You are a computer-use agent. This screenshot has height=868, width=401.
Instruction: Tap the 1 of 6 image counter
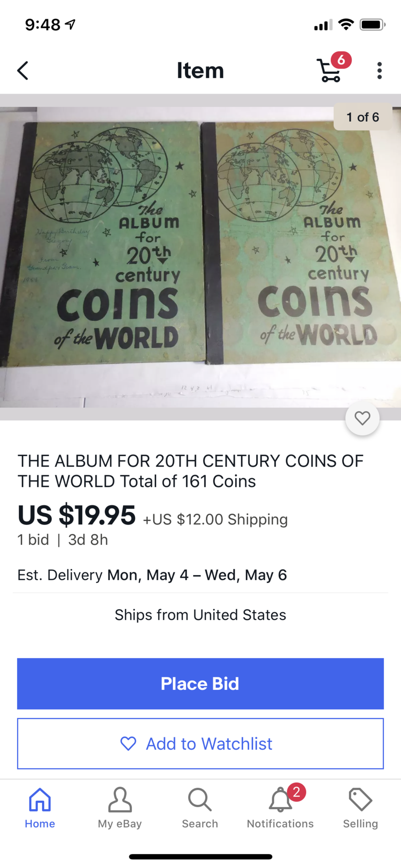click(363, 117)
